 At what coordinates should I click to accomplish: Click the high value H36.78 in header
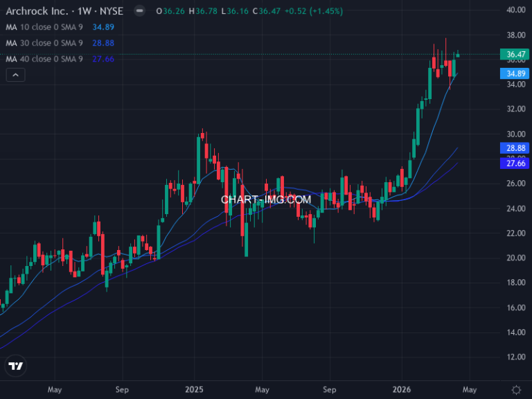pos(203,11)
